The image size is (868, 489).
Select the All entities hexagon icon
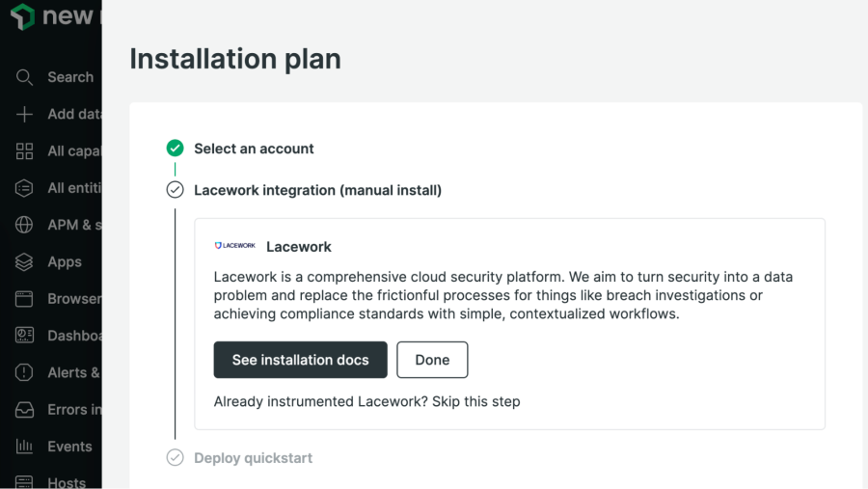[x=24, y=188]
